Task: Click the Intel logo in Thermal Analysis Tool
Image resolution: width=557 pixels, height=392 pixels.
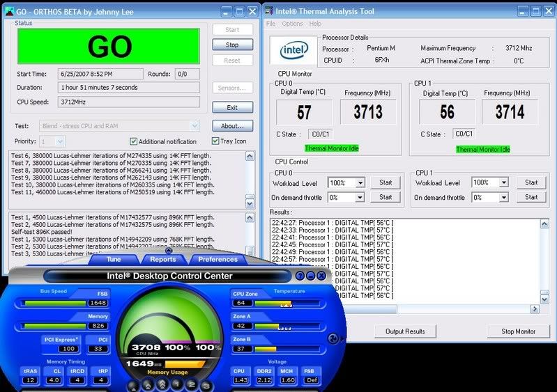Action: pos(293,50)
